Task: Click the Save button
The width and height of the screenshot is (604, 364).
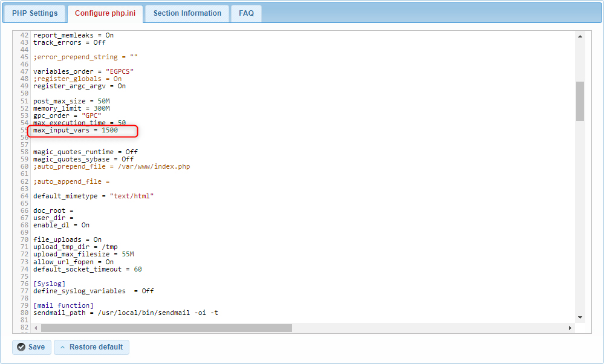Action: pos(31,347)
